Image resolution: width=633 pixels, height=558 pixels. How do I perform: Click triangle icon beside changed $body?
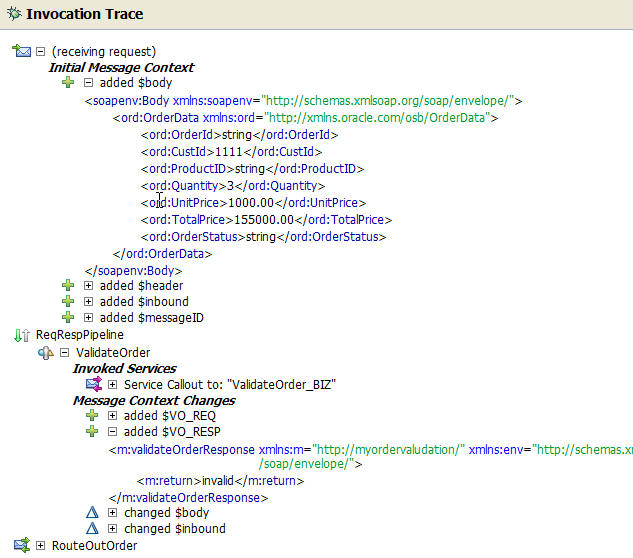[92, 512]
